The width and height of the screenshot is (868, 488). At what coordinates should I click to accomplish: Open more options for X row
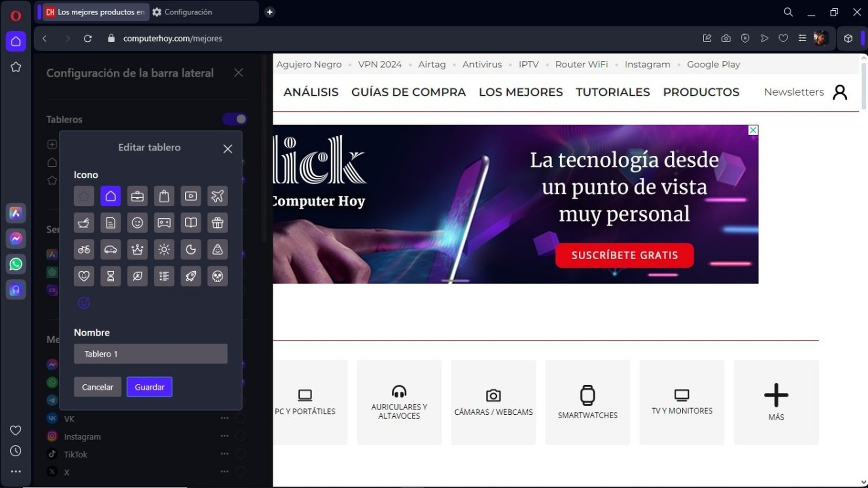coord(224,472)
